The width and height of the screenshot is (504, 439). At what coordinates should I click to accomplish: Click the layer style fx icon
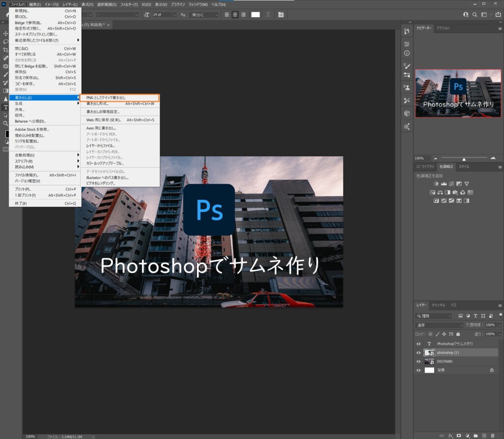coord(451,436)
